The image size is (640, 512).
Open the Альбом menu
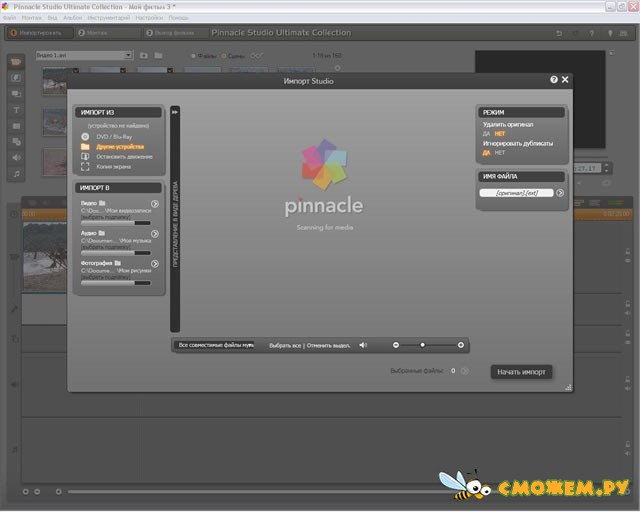[x=73, y=18]
